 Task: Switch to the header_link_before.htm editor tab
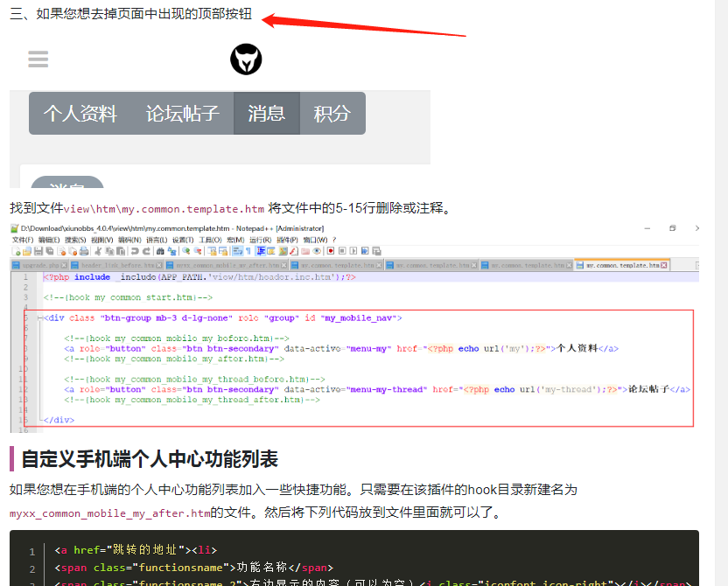click(117, 265)
